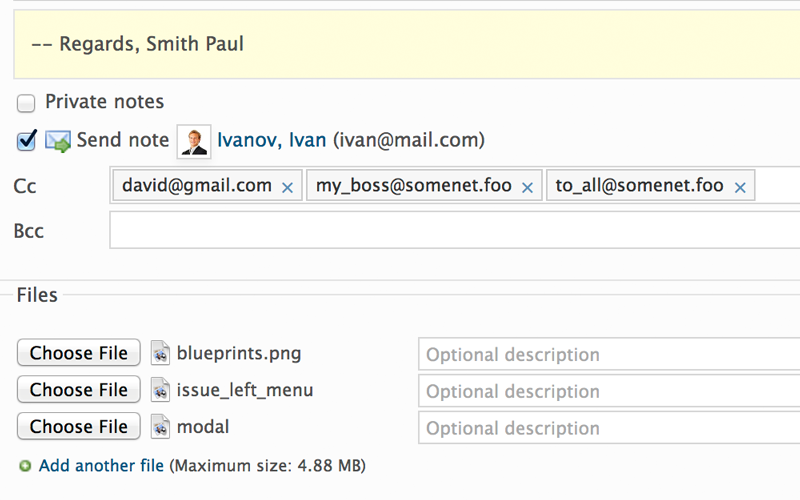
Task: Enable the Private notes checkbox
Action: pos(26,103)
